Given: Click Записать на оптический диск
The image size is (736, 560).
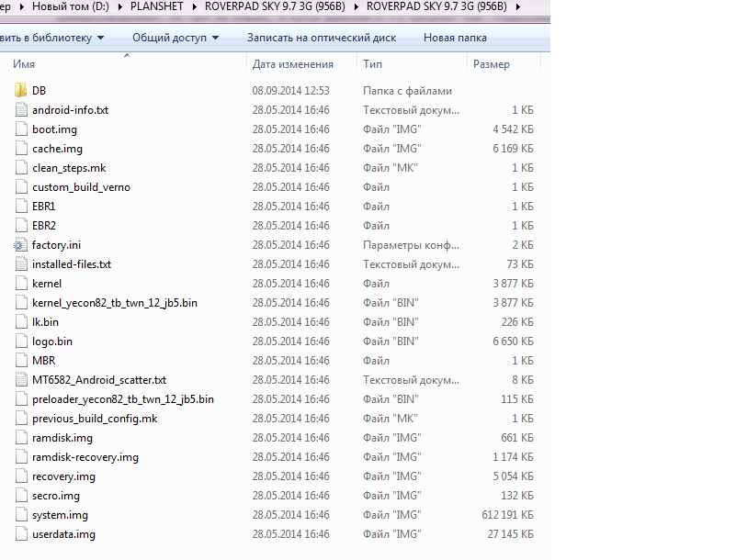Looking at the screenshot, I should click(x=322, y=38).
